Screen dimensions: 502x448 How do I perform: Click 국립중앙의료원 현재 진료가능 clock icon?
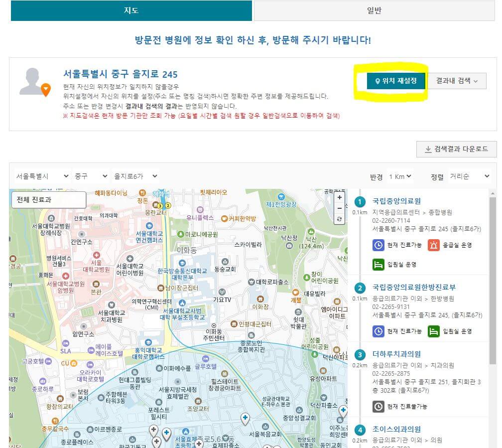pos(378,245)
